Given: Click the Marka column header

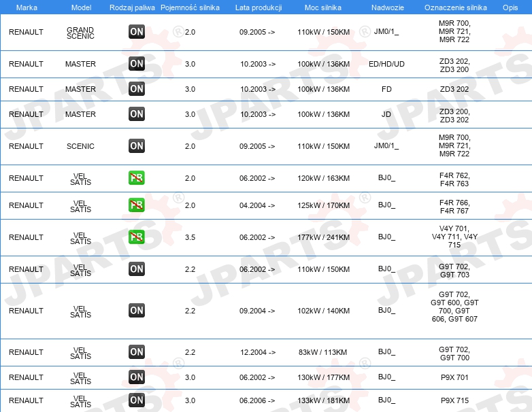Looking at the screenshot, I should point(27,7).
